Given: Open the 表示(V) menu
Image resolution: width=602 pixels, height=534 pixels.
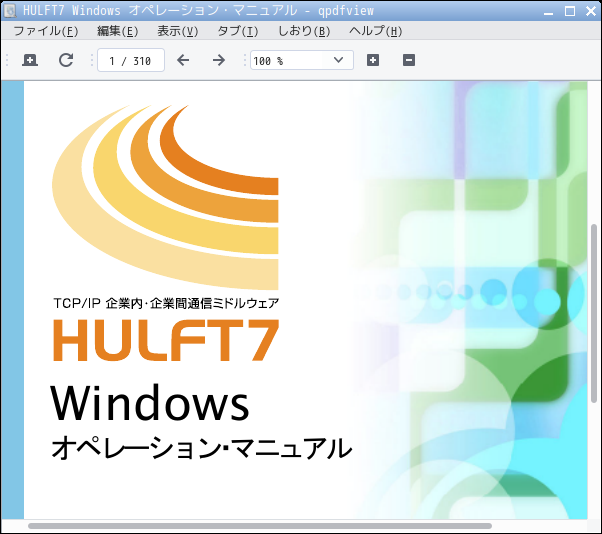Looking at the screenshot, I should 177,31.
